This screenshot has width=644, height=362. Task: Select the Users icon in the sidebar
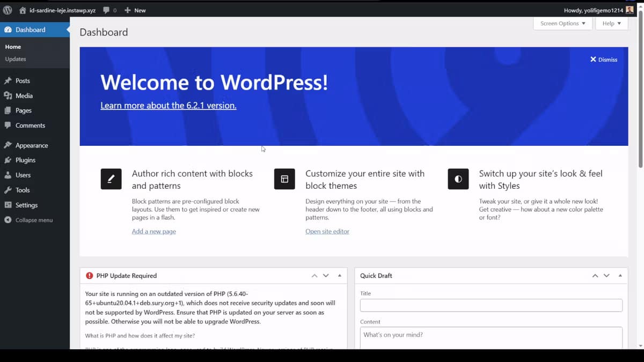pyautogui.click(x=9, y=175)
